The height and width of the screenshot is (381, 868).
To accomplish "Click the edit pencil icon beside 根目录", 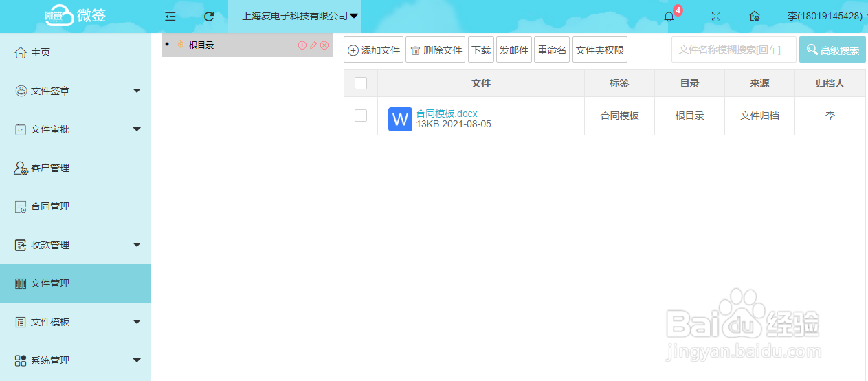I will click(313, 45).
